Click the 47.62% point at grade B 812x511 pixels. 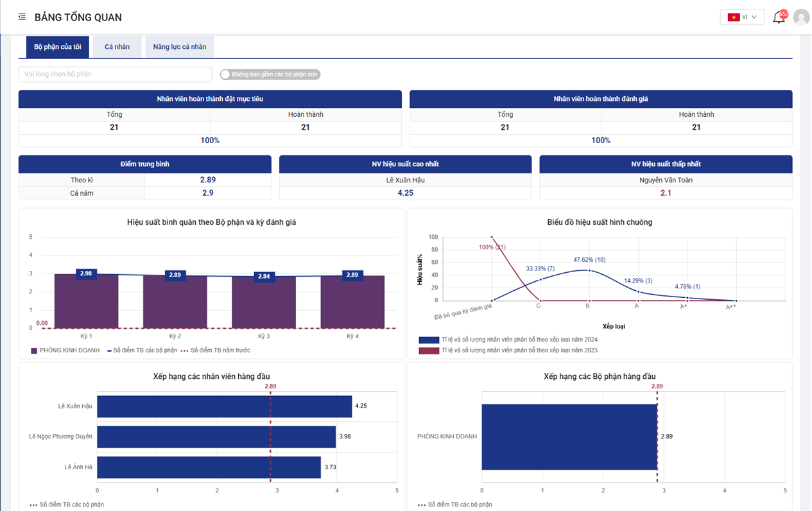[x=588, y=270]
